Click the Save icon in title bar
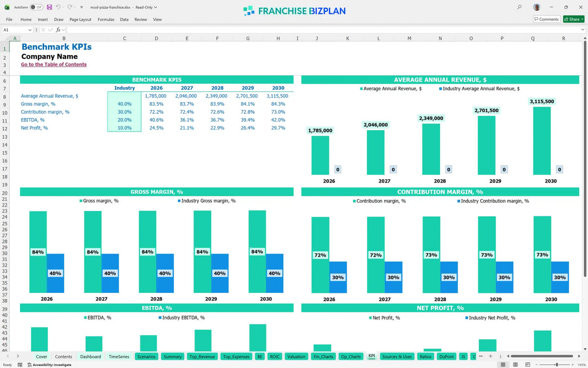588x368 pixels. [49, 7]
